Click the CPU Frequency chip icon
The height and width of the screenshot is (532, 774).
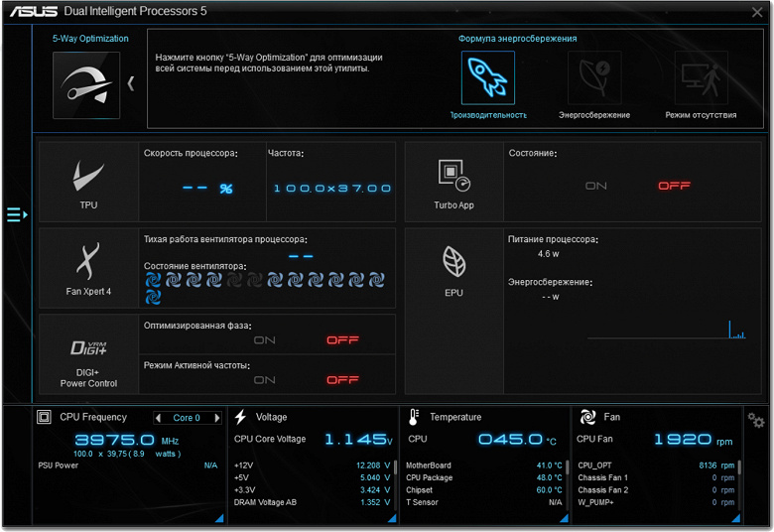44,417
